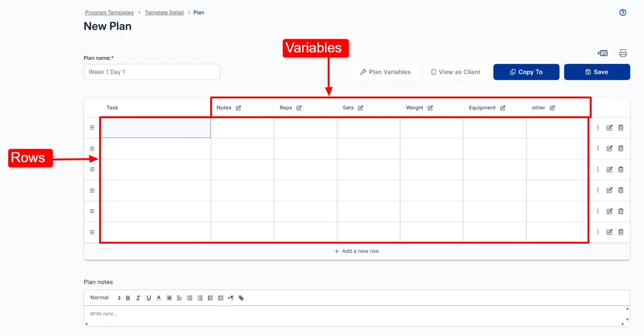Increase indent in Plan notes
This screenshot has width=644, height=336.
(x=221, y=298)
